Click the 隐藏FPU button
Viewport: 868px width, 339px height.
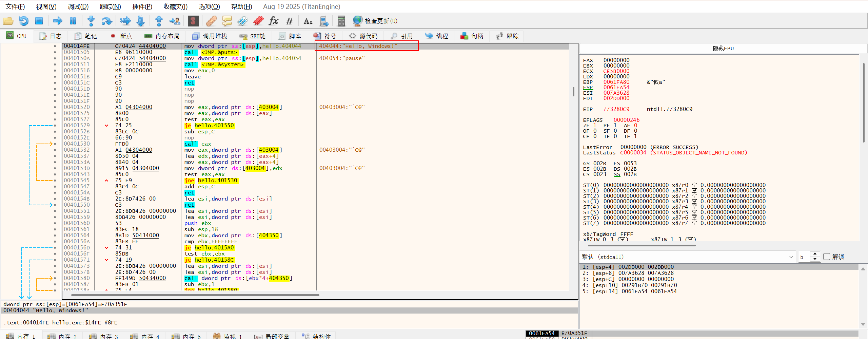(x=723, y=48)
